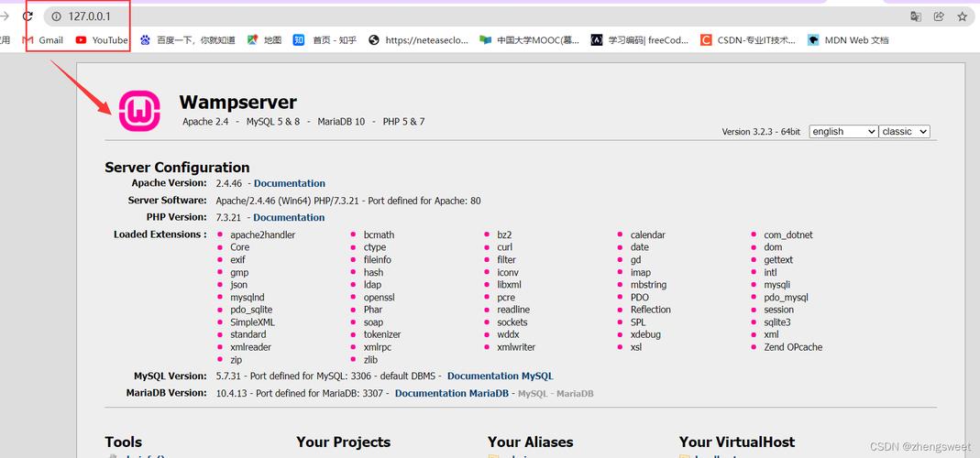Open the 百度一下 bookmark
The image size is (980, 458).
click(188, 40)
